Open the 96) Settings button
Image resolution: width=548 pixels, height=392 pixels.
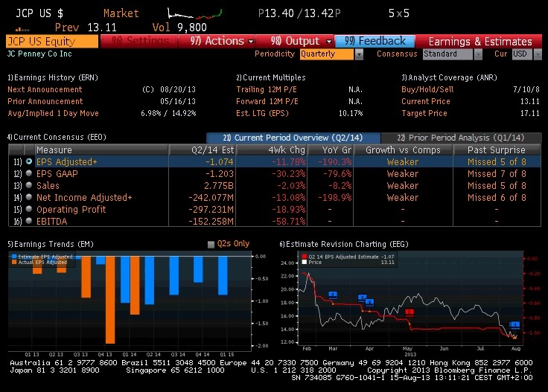pyautogui.click(x=139, y=41)
